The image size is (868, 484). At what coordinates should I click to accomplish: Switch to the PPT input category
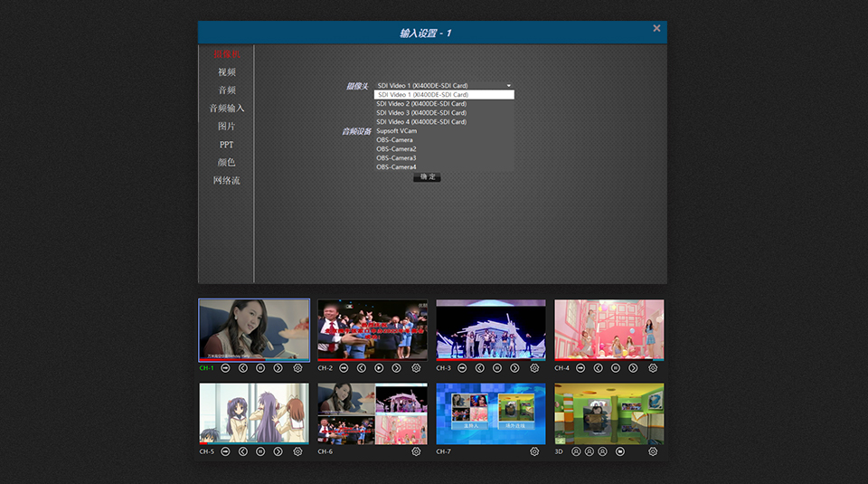(226, 145)
